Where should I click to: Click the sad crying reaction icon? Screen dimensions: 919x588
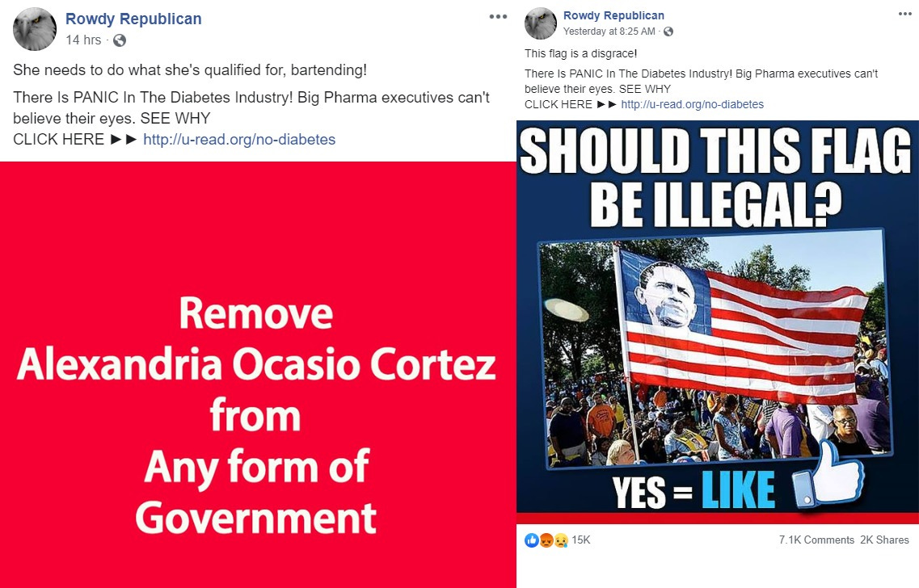[561, 540]
